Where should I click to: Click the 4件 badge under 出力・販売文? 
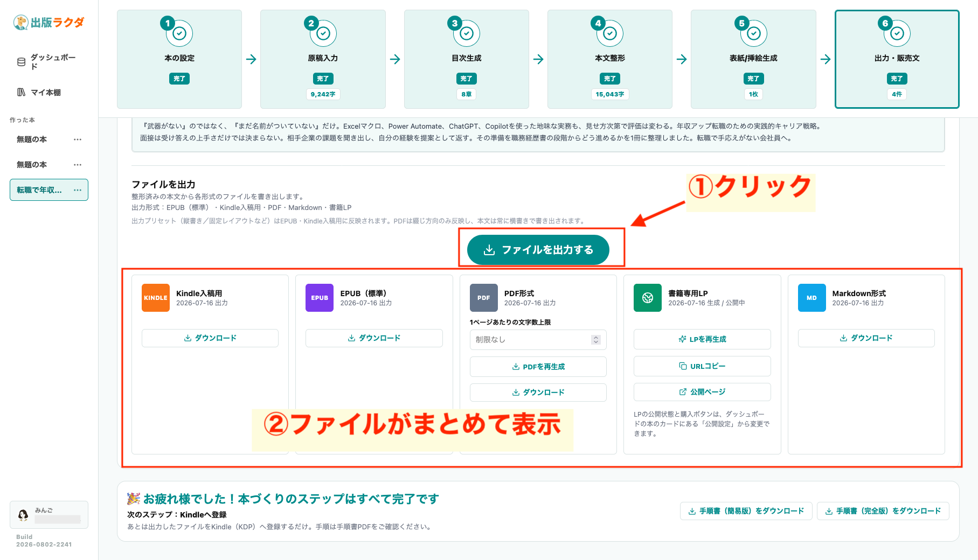click(x=897, y=94)
